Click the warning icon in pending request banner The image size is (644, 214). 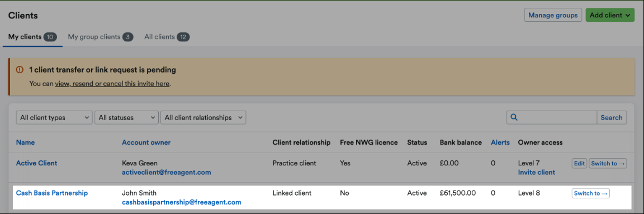(x=20, y=70)
